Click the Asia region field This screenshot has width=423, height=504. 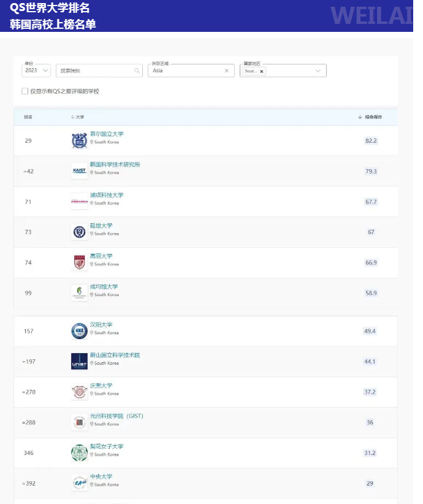coord(191,71)
